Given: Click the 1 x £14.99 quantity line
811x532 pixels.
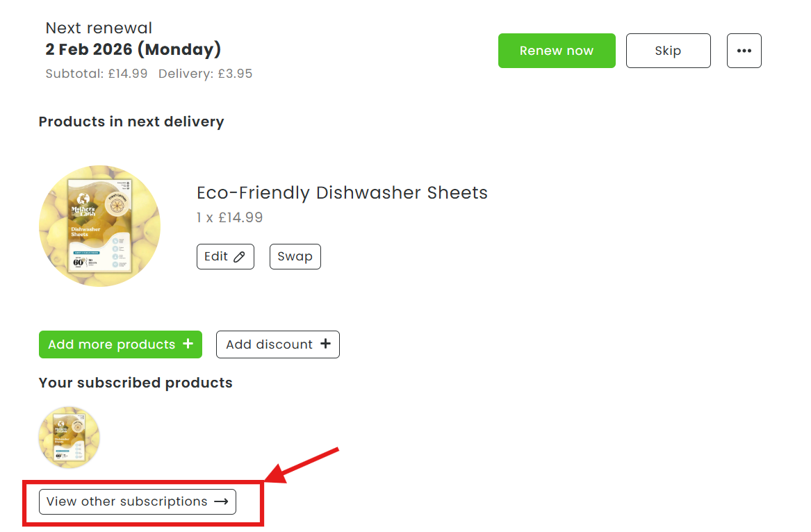Looking at the screenshot, I should (x=229, y=217).
